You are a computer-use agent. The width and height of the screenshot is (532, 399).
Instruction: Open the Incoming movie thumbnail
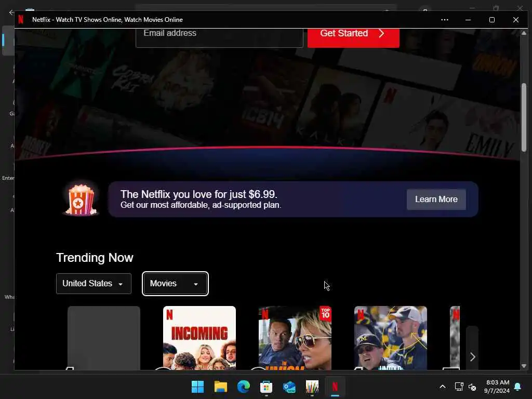199,338
